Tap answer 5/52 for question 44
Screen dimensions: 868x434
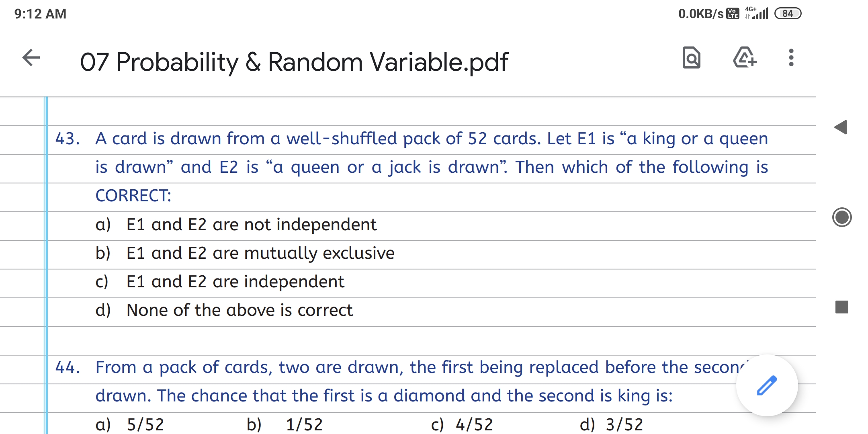point(145,424)
